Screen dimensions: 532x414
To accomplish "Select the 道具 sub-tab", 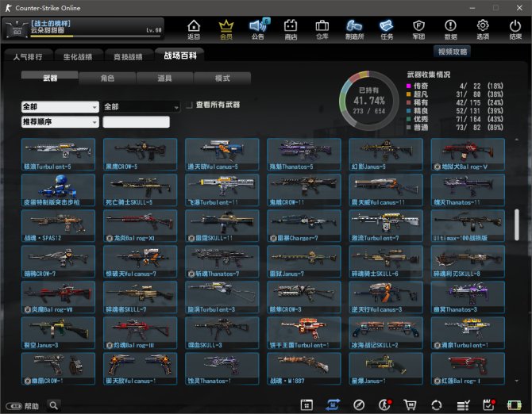I will pyautogui.click(x=164, y=78).
